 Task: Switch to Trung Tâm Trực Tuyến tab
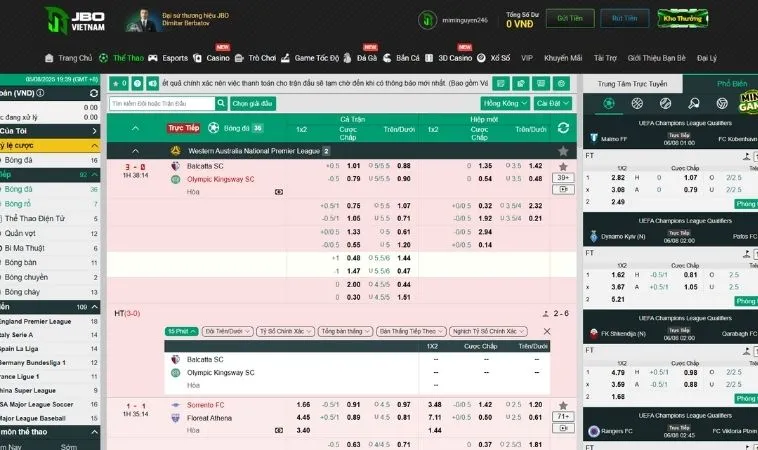point(632,84)
